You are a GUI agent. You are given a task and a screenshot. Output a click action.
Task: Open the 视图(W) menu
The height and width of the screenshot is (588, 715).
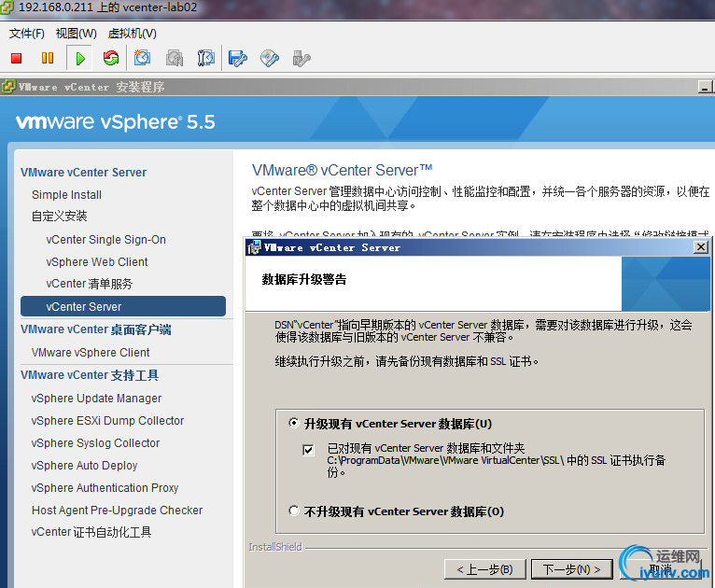click(77, 34)
